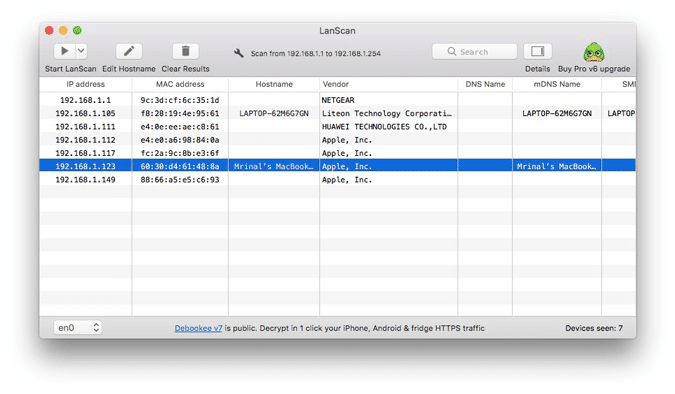
Task: Toggle the Details panel icon
Action: click(537, 51)
